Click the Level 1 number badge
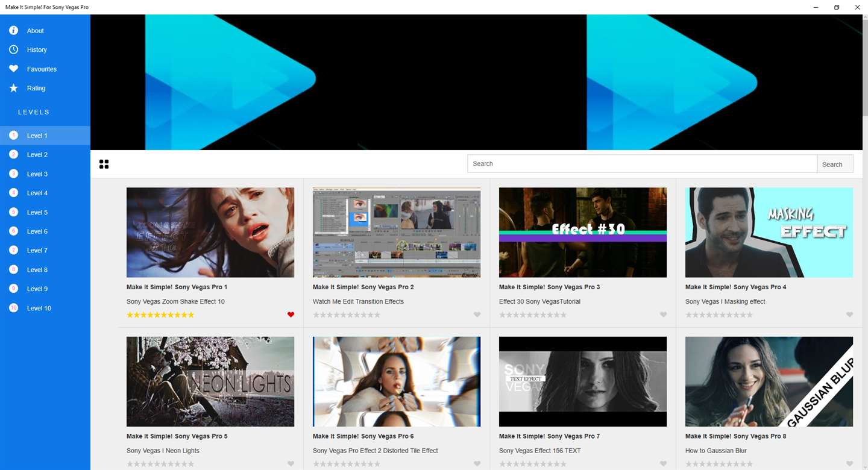The image size is (868, 470). 13,136
